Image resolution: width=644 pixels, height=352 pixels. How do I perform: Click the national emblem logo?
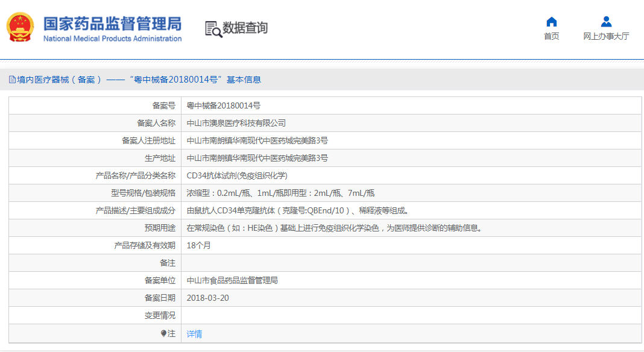click(20, 28)
